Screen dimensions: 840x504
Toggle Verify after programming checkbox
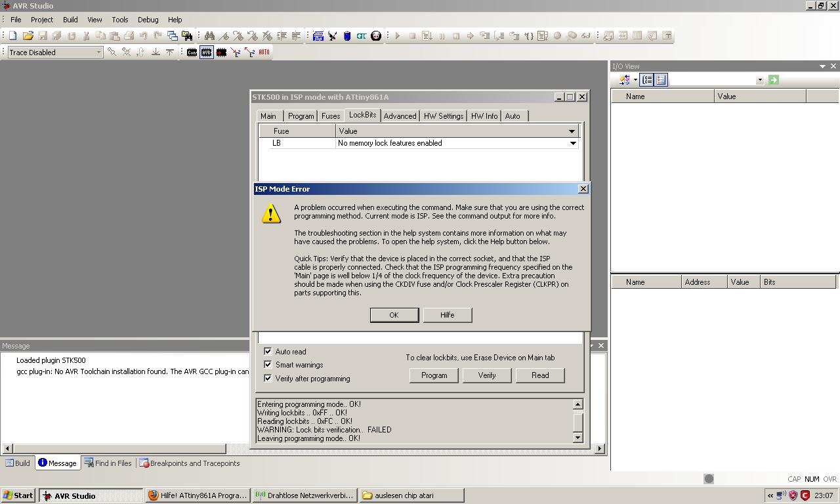pos(268,379)
